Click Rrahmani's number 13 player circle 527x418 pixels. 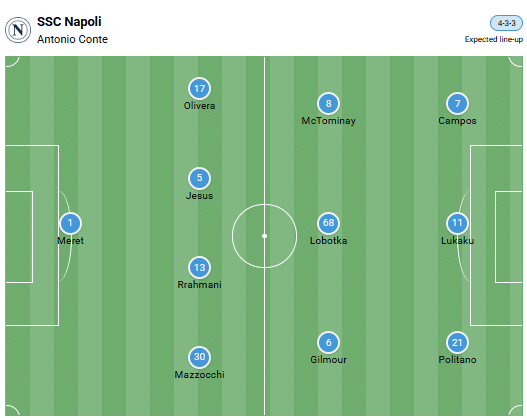(x=199, y=267)
